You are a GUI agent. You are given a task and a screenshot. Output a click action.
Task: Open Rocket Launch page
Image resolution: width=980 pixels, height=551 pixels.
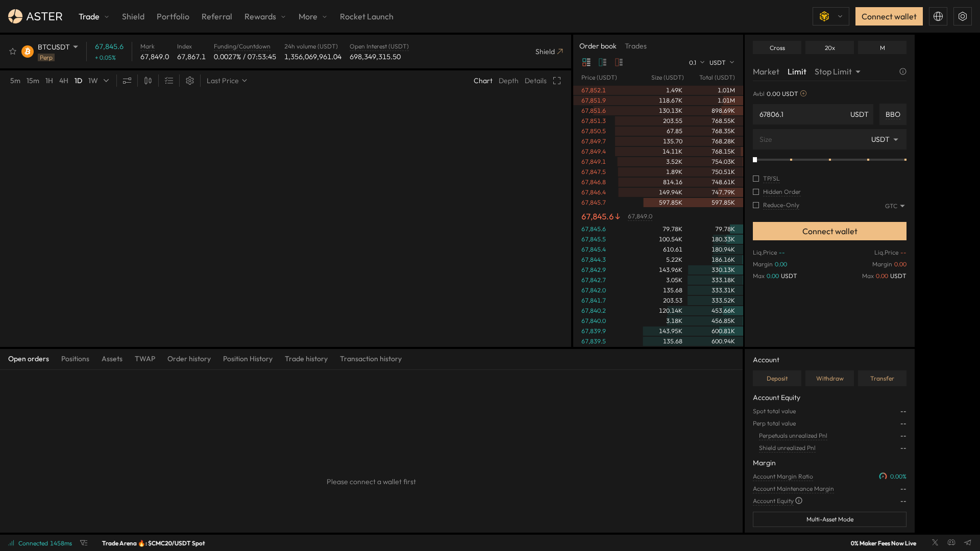coord(366,16)
